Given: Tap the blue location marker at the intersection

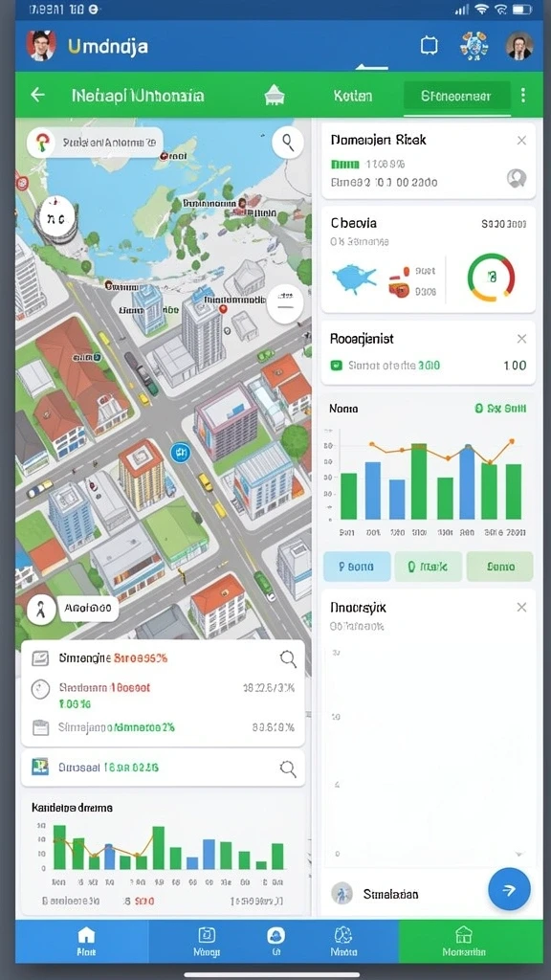Looking at the screenshot, I should point(180,452).
